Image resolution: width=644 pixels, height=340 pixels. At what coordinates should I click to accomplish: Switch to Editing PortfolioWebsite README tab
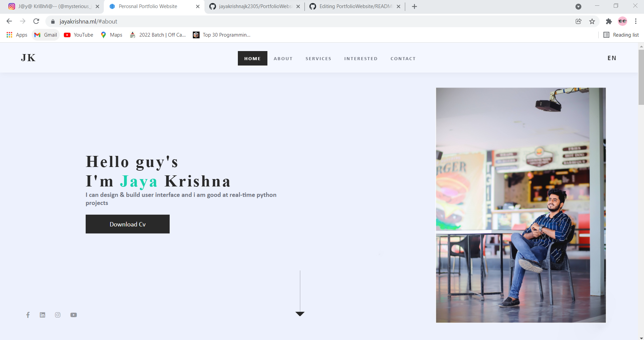(354, 6)
